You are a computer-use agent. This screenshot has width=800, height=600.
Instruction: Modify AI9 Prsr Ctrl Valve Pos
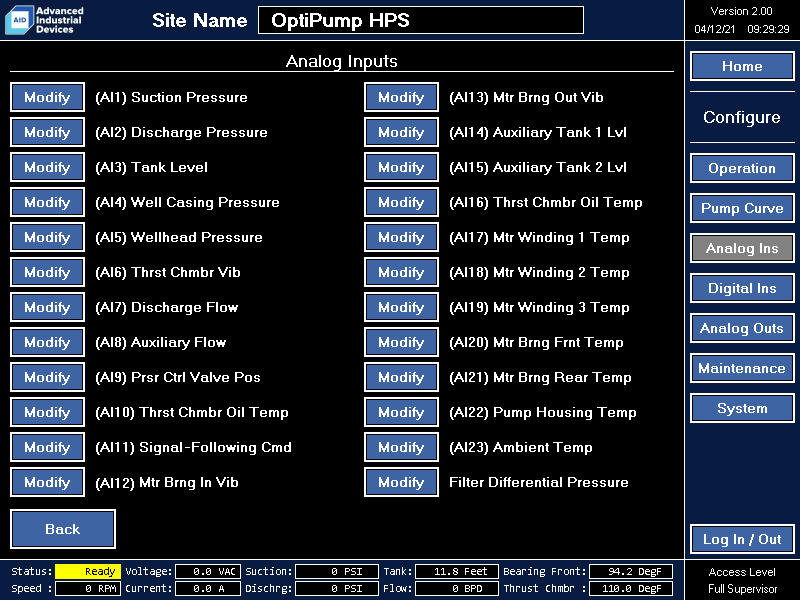[x=47, y=377]
